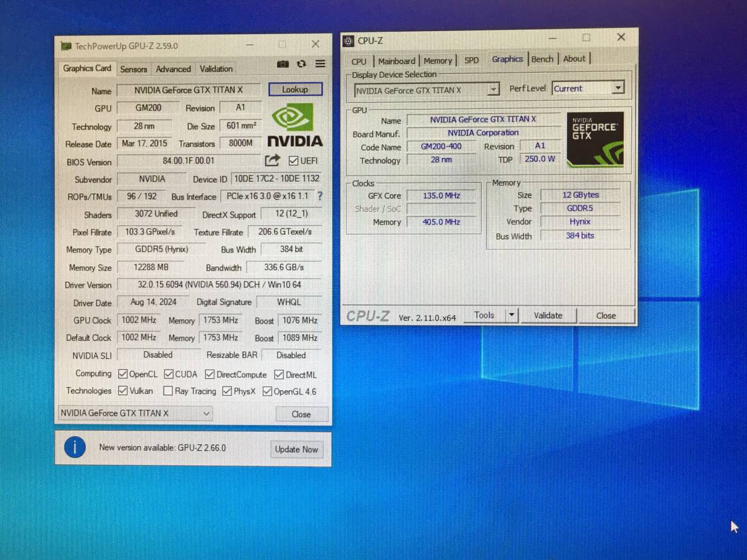Click the Validate button in CPU-Z
Screen dimensions: 747x560
click(x=548, y=315)
